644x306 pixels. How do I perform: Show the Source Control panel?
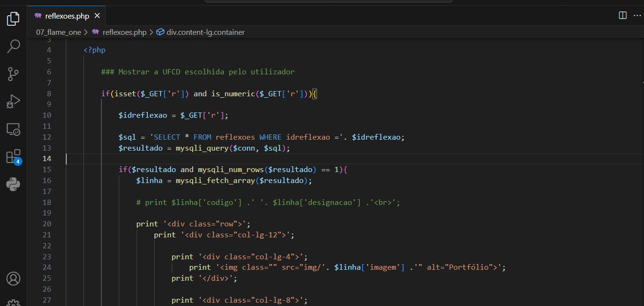pos(13,74)
